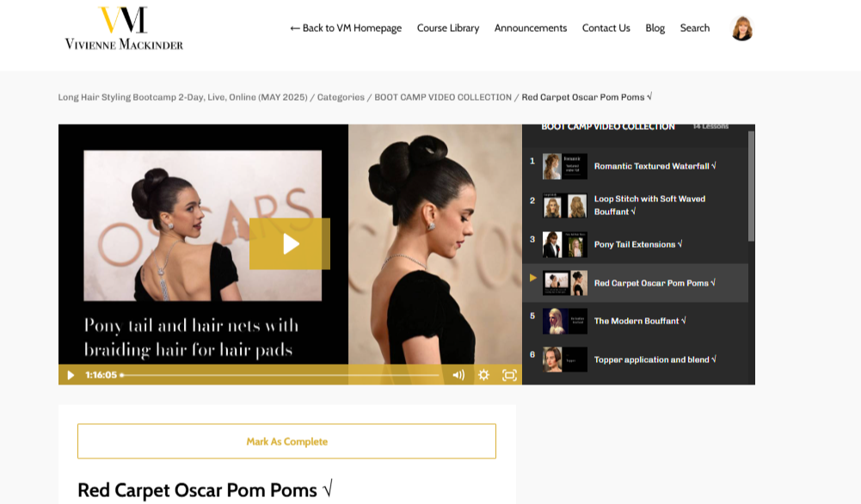Click the Mark As Complete button
The width and height of the screenshot is (861, 504).
[x=286, y=441]
